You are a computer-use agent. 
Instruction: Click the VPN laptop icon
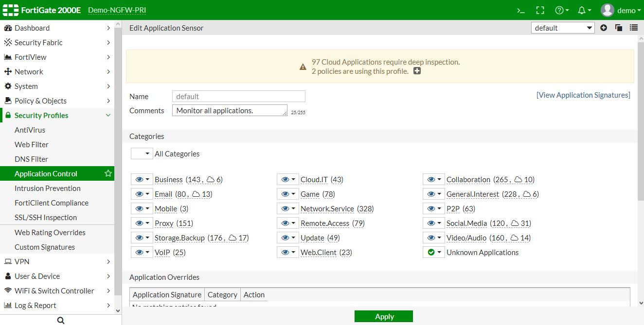pos(8,261)
